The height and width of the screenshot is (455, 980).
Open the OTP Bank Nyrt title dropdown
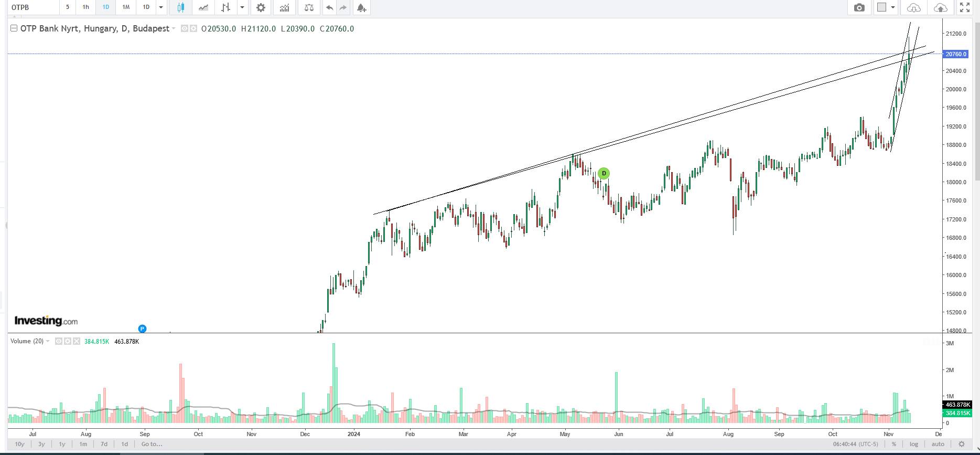click(x=174, y=29)
